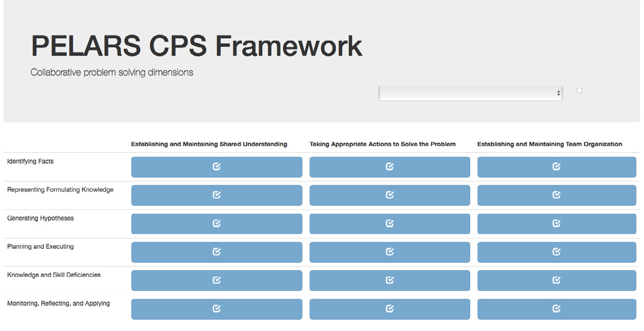Click the 'Taking Appropriate Actions to Solve the Problem' header
Viewport: 644px width, 331px height.
point(383,144)
